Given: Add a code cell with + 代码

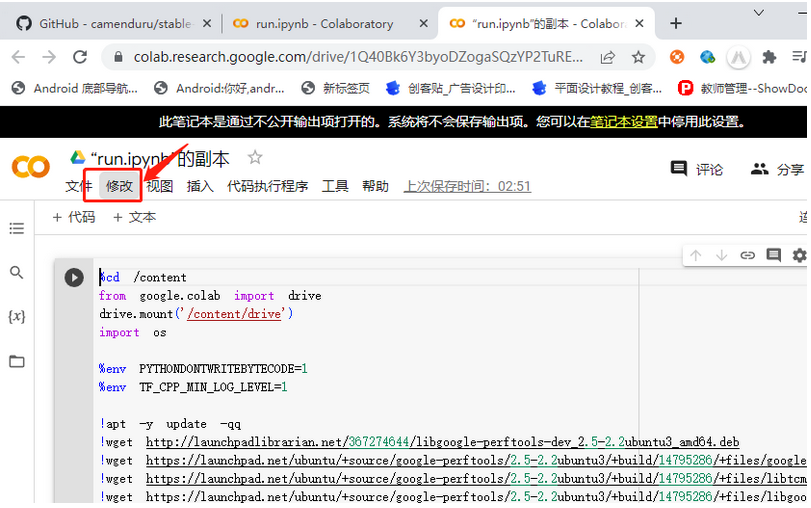Looking at the screenshot, I should (x=74, y=217).
